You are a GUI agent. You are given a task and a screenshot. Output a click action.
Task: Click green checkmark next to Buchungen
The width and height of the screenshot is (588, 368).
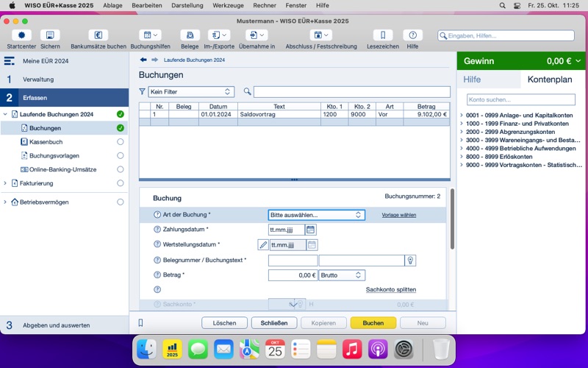(120, 128)
